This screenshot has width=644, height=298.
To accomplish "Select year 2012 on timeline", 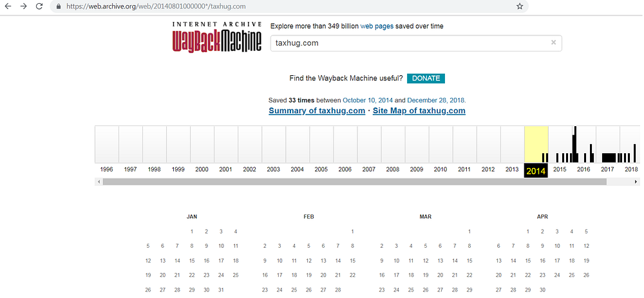I will [488, 169].
